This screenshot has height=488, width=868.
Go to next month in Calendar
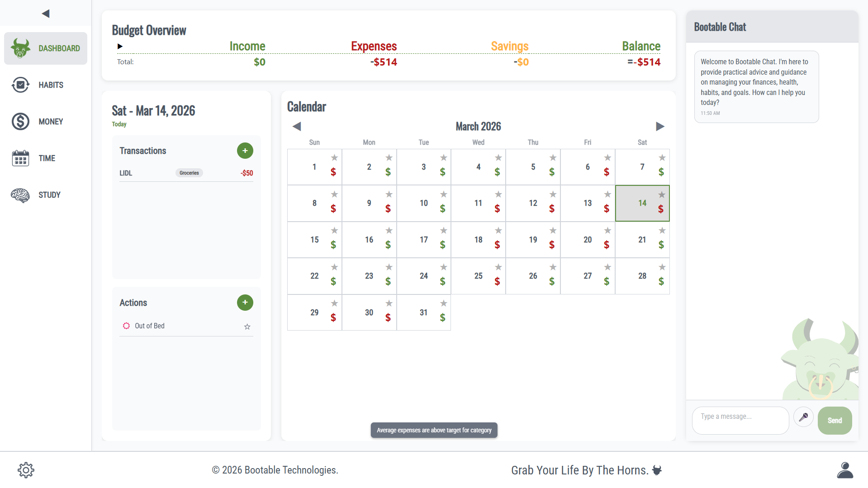click(x=660, y=126)
